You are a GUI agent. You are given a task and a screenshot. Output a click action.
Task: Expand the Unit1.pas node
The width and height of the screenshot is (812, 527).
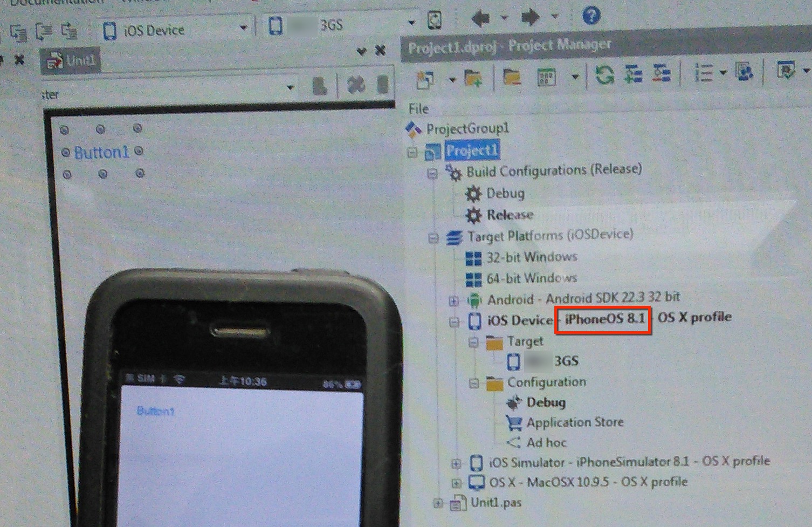[437, 504]
